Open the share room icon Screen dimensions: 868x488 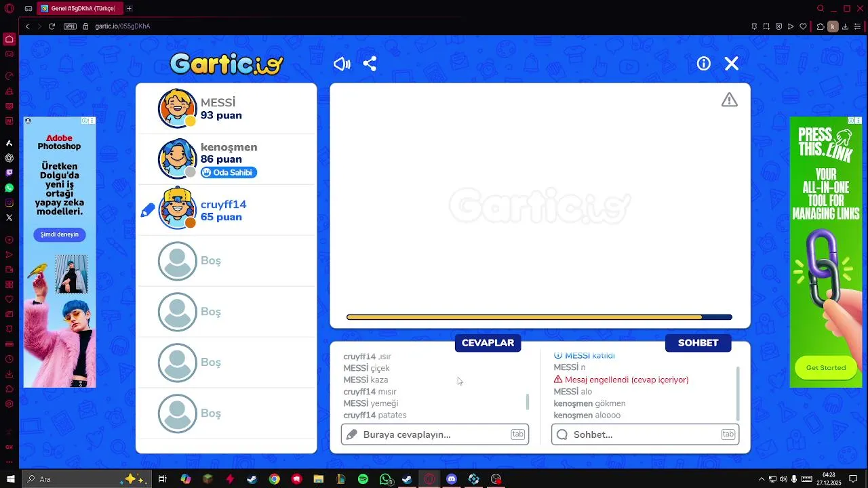click(x=370, y=64)
